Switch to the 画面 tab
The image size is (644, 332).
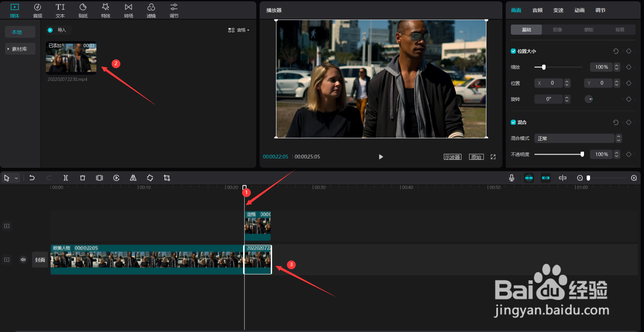point(516,10)
